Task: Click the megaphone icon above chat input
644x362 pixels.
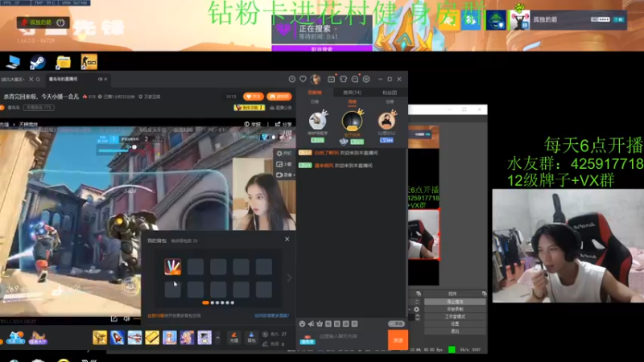Action: tap(311, 324)
